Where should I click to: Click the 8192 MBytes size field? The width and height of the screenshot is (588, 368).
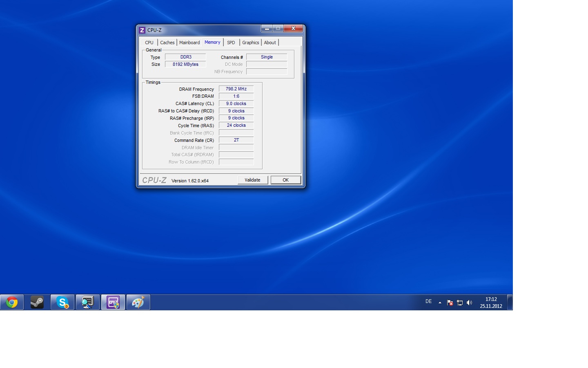tap(186, 64)
